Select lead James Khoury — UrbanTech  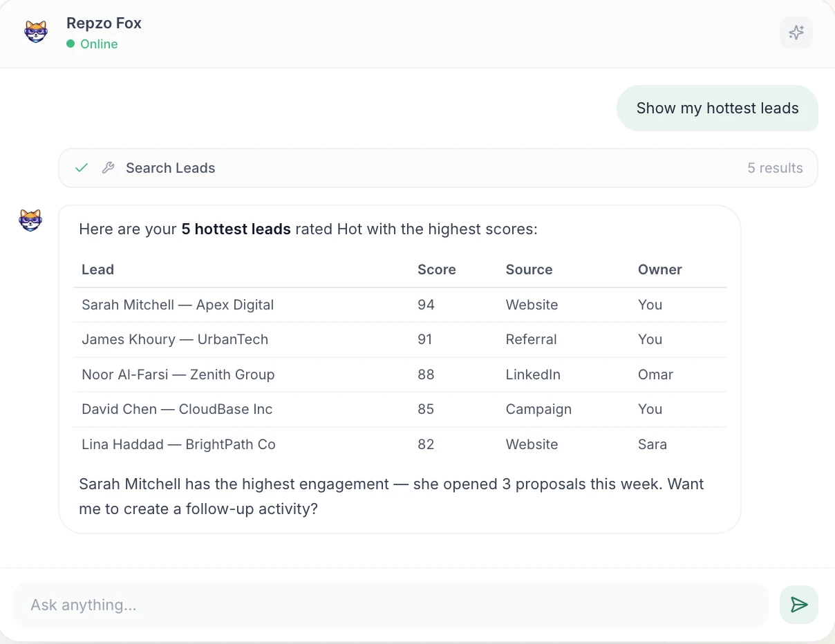[x=175, y=339]
